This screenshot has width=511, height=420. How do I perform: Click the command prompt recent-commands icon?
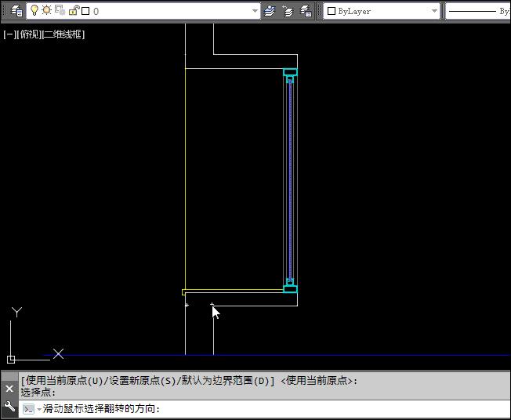coord(29,409)
